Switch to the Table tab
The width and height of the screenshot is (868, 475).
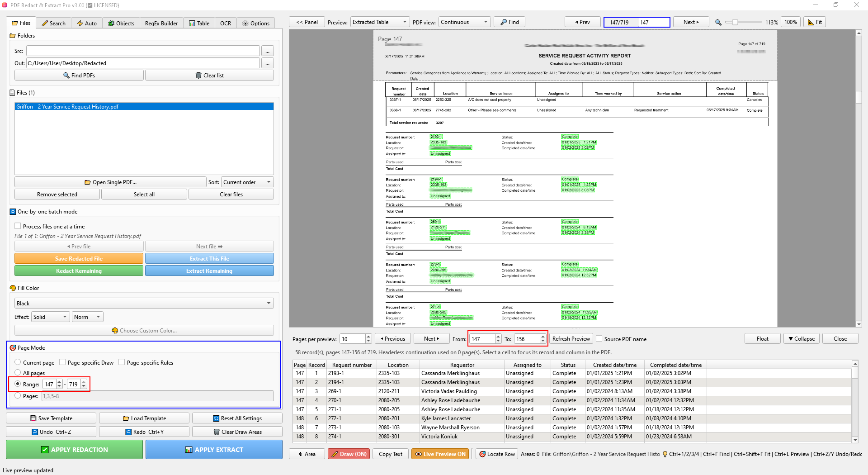click(199, 23)
